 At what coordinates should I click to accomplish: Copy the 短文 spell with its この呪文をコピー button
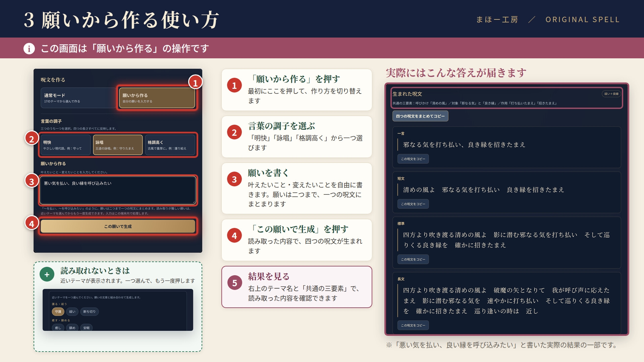point(413,204)
